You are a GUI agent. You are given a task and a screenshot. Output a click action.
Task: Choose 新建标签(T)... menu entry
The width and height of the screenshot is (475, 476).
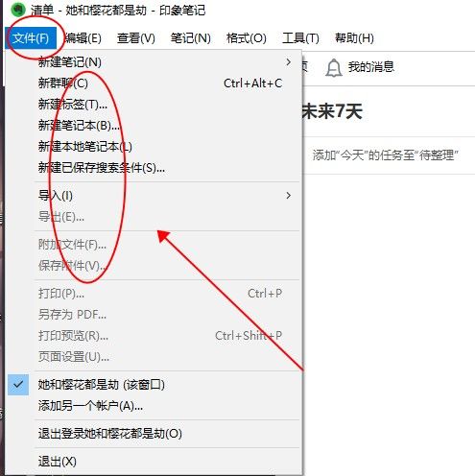click(154, 105)
